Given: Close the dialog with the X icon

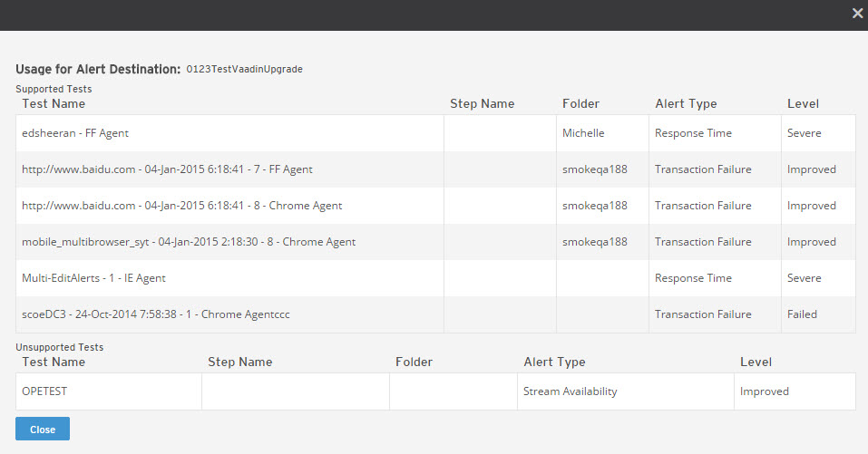Looking at the screenshot, I should click(x=857, y=14).
